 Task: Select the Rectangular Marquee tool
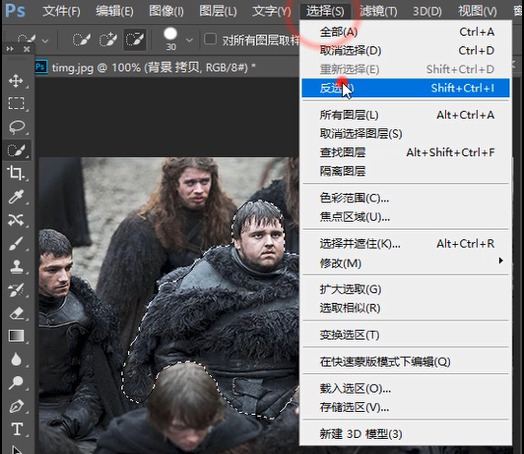(16, 103)
